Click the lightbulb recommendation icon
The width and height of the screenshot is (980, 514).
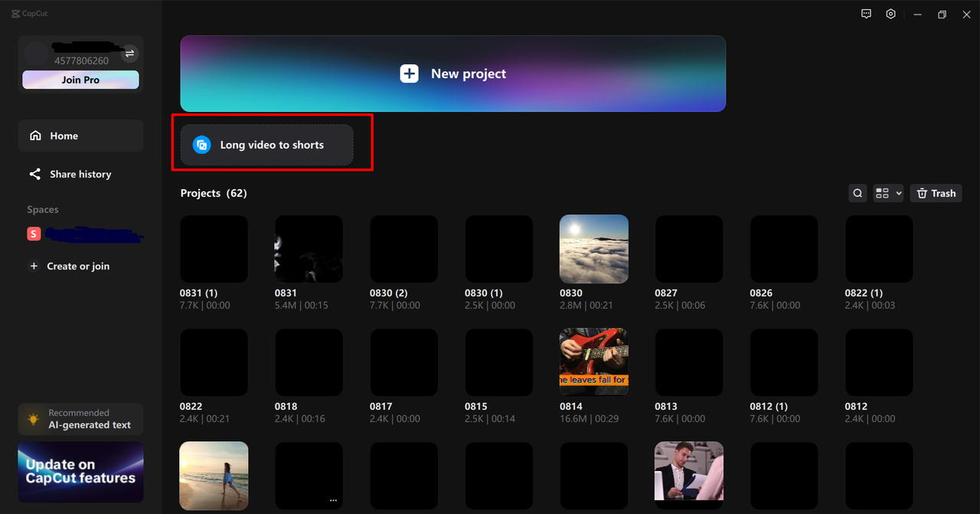pyautogui.click(x=34, y=419)
